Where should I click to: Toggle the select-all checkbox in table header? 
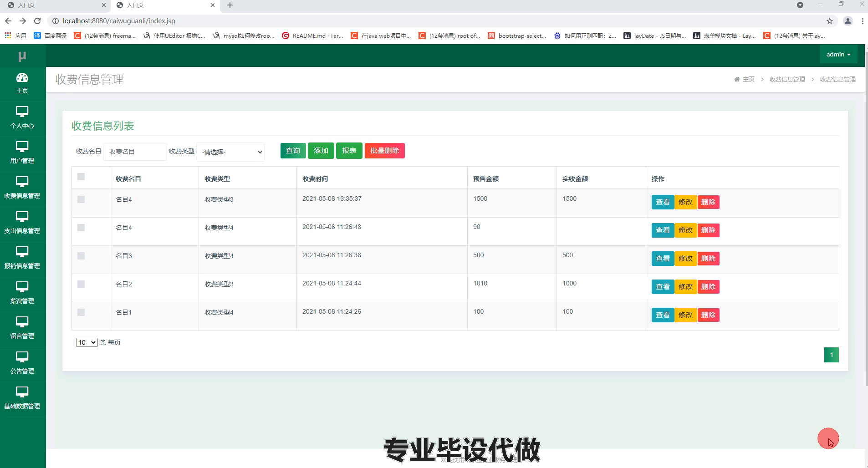[x=81, y=177]
